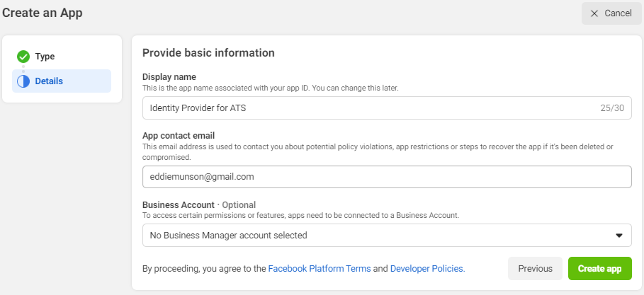The width and height of the screenshot is (644, 295).
Task: Cancel the app creation
Action: (611, 13)
